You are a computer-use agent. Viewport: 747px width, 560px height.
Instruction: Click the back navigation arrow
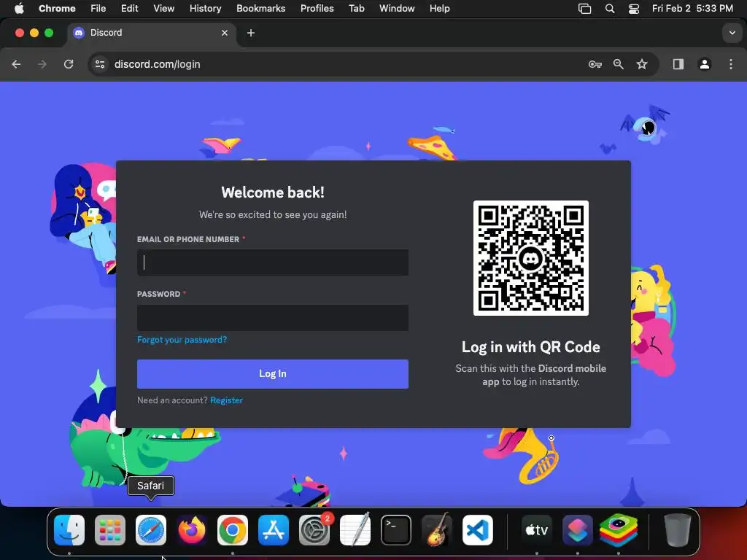click(16, 64)
